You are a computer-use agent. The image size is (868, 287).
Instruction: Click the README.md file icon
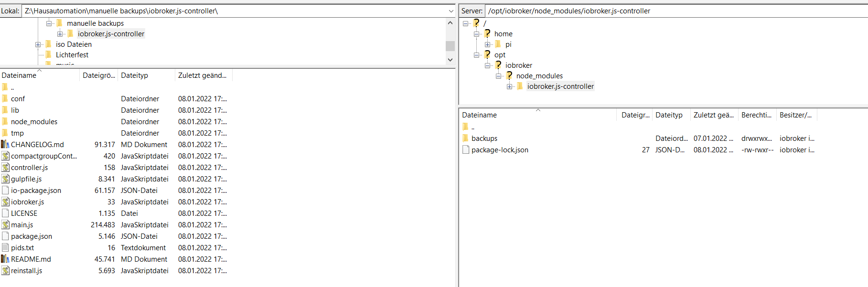(5, 259)
